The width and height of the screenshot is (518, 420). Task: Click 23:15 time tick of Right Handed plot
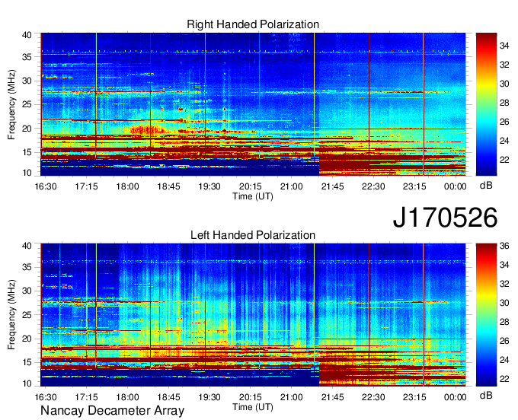tap(414, 186)
